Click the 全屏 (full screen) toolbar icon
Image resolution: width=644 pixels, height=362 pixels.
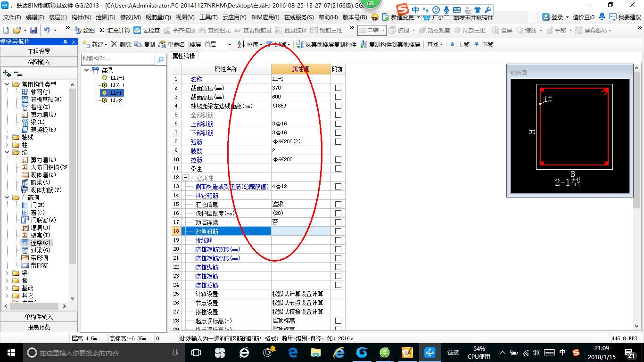[503, 30]
